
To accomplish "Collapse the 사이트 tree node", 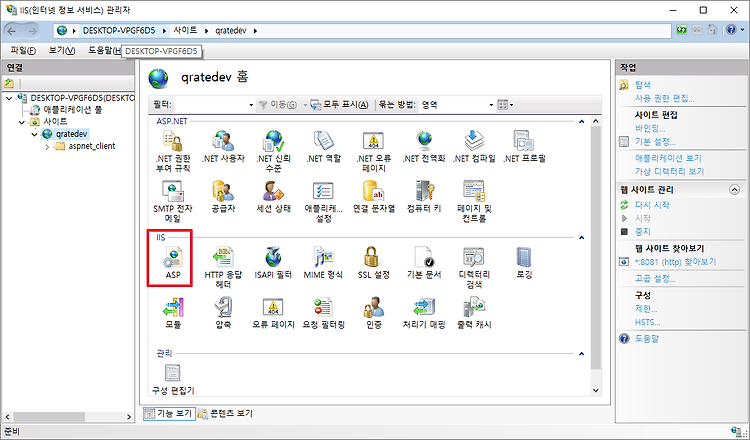I will coord(22,122).
